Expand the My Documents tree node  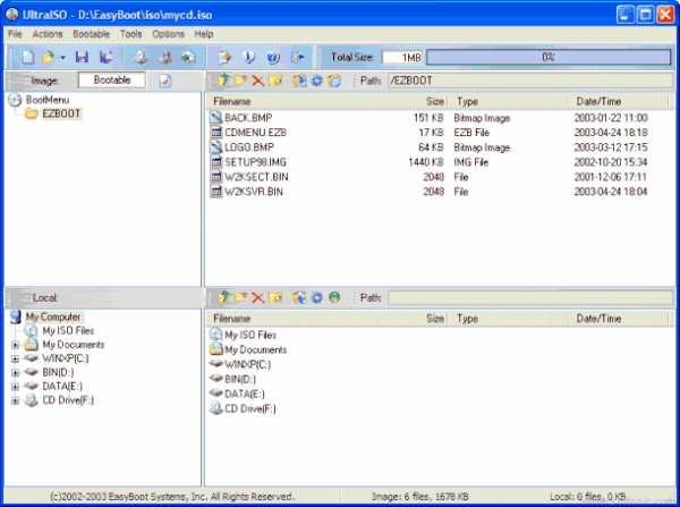(15, 345)
